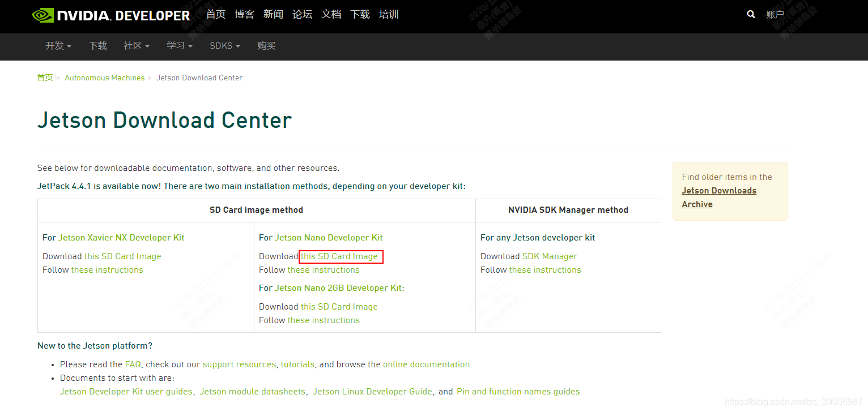Viewport: 868px width, 412px height.
Task: Open the search magnifier icon
Action: coord(751,14)
